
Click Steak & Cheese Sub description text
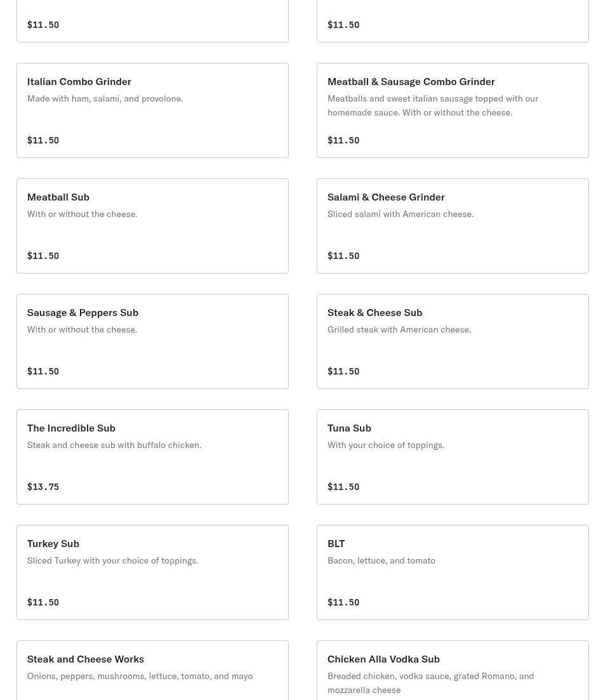(399, 329)
